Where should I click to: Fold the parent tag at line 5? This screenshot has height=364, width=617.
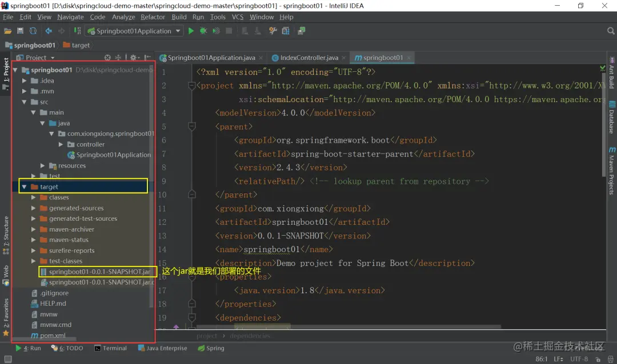[192, 127]
